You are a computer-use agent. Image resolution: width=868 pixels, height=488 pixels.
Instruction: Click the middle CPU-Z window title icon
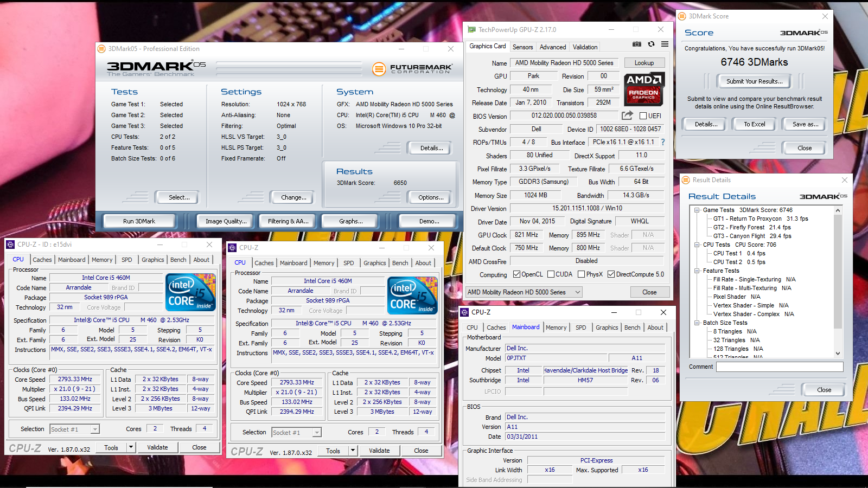(232, 248)
